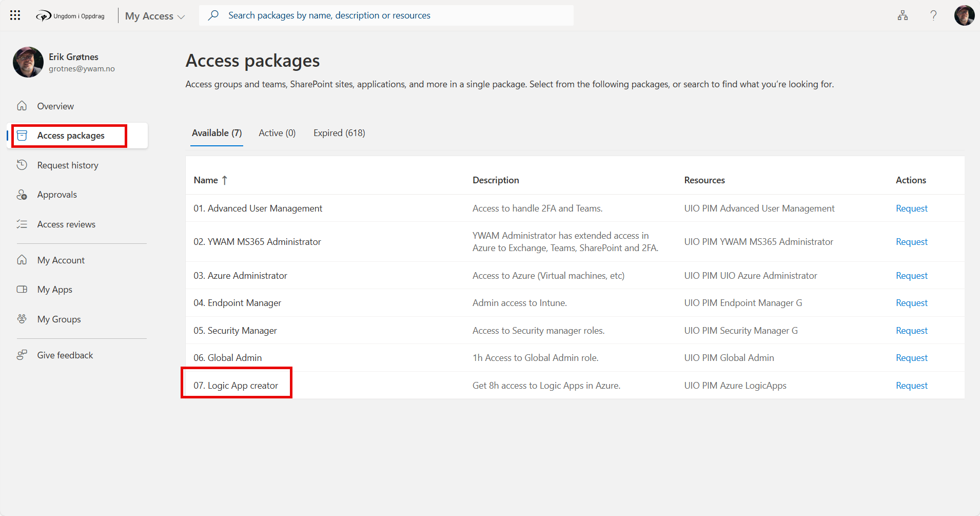Request the 07. Logic App creator package

pyautogui.click(x=911, y=386)
